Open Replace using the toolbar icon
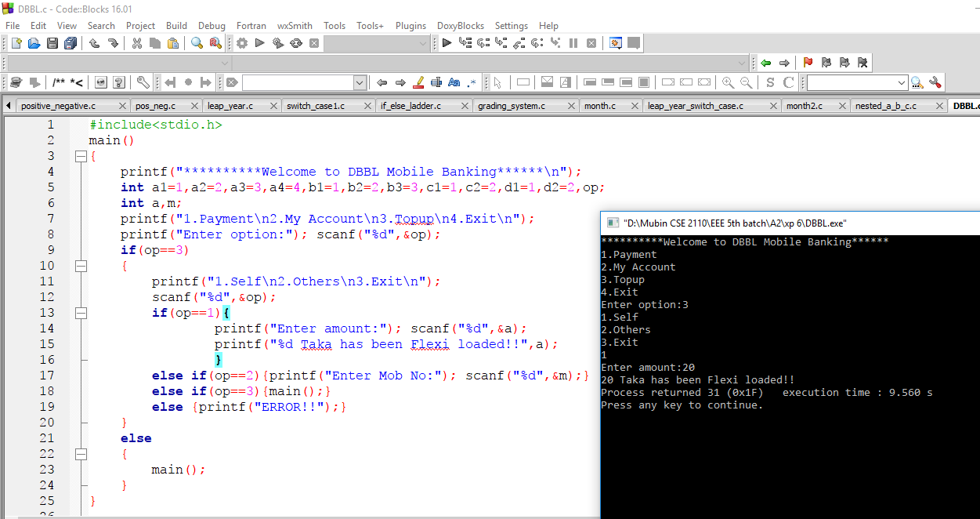The width and height of the screenshot is (980, 519). tap(214, 42)
